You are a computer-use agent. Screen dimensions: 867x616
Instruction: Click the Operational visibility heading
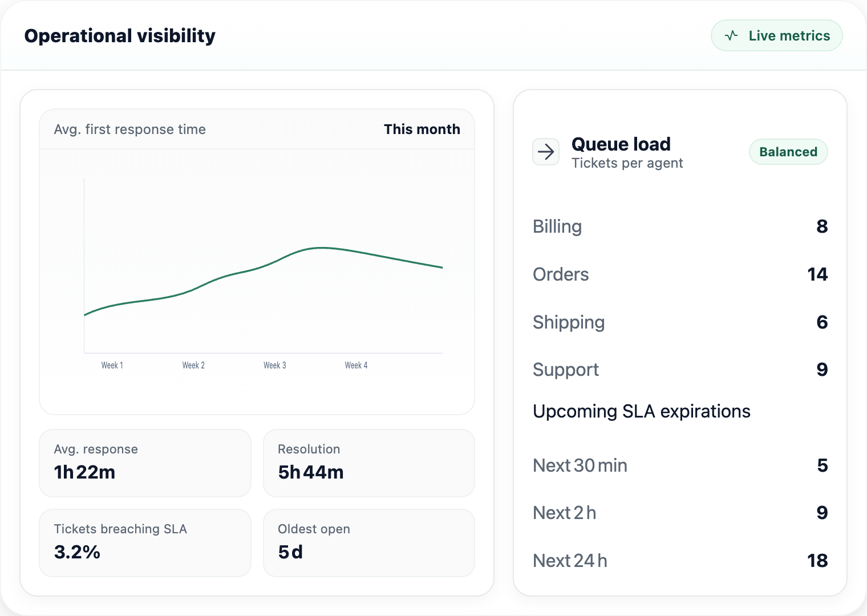pos(120,35)
